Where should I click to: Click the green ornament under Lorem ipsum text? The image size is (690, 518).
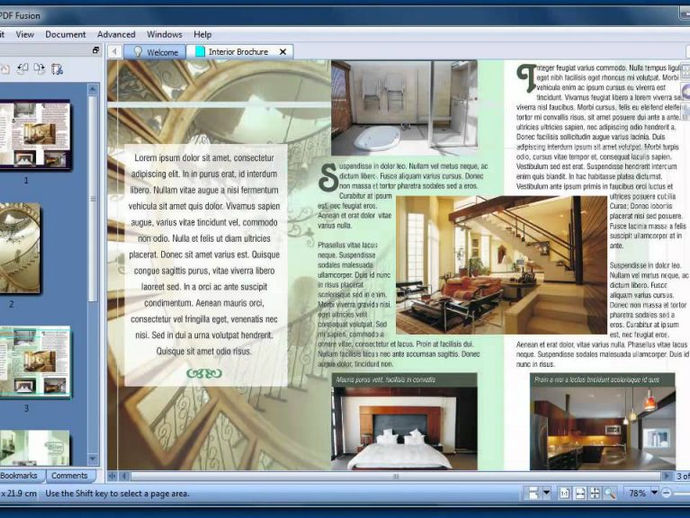(x=204, y=374)
